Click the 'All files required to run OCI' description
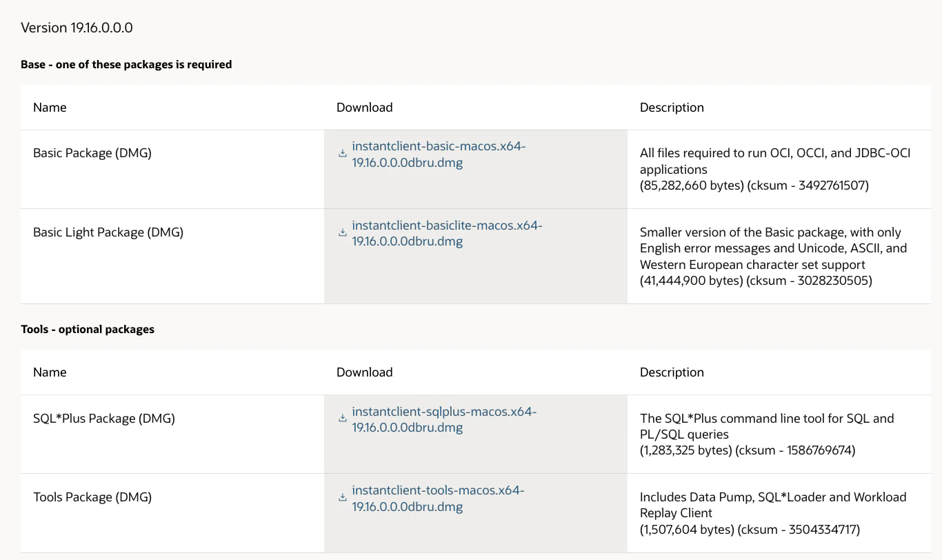The height and width of the screenshot is (560, 942). (775, 169)
